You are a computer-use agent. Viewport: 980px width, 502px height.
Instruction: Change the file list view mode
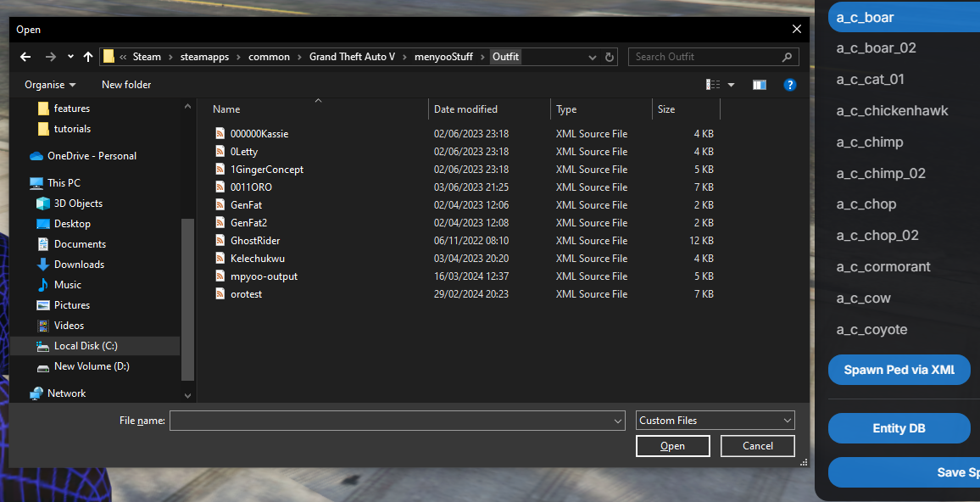713,84
